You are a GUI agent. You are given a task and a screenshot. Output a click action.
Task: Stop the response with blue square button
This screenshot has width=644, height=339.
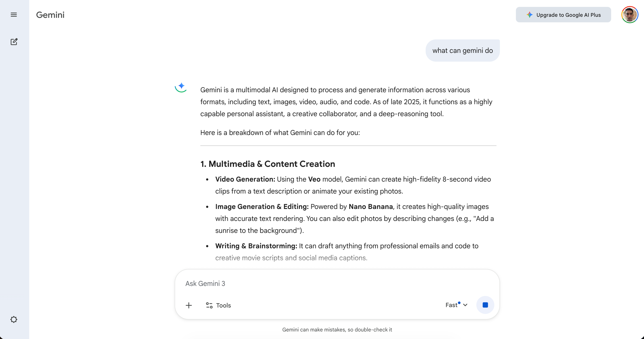pyautogui.click(x=485, y=305)
